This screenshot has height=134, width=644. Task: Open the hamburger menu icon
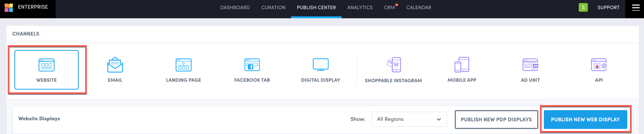tap(636, 8)
